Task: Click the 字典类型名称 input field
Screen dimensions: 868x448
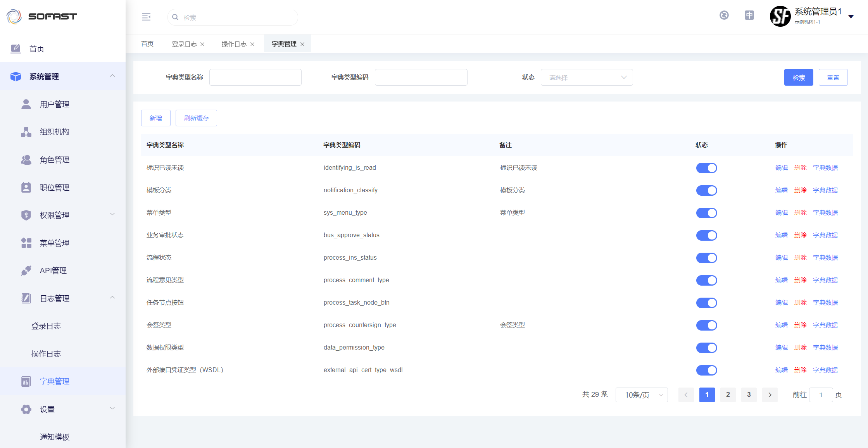Action: click(255, 78)
